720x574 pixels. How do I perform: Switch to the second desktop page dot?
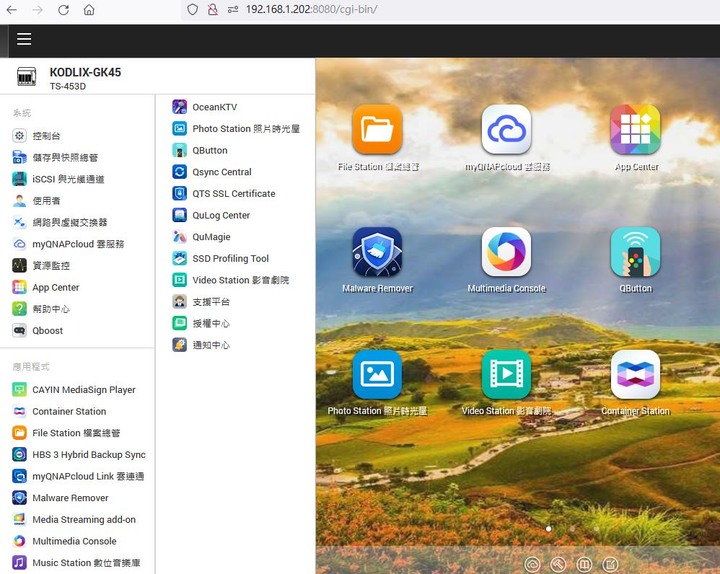572,529
